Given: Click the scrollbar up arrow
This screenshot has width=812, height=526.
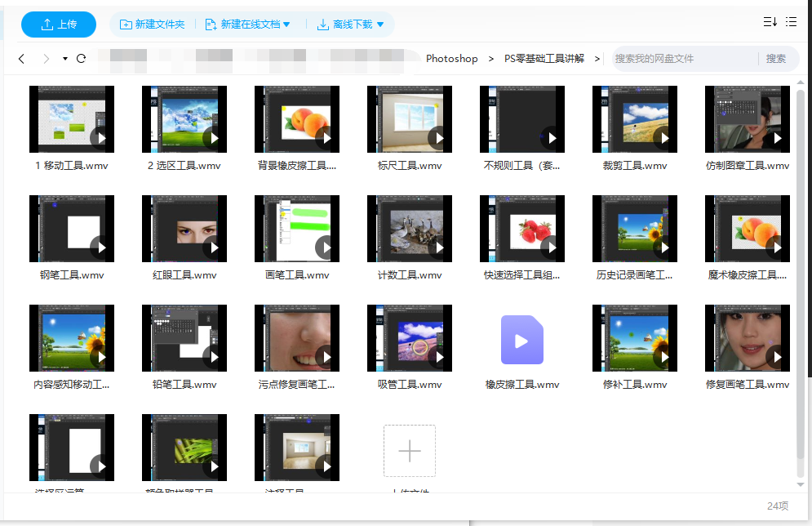Looking at the screenshot, I should point(801,82).
